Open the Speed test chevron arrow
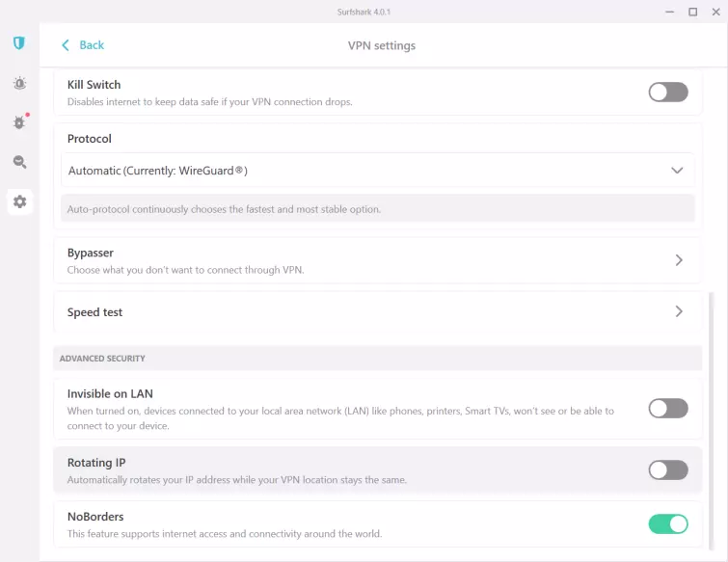 tap(679, 312)
